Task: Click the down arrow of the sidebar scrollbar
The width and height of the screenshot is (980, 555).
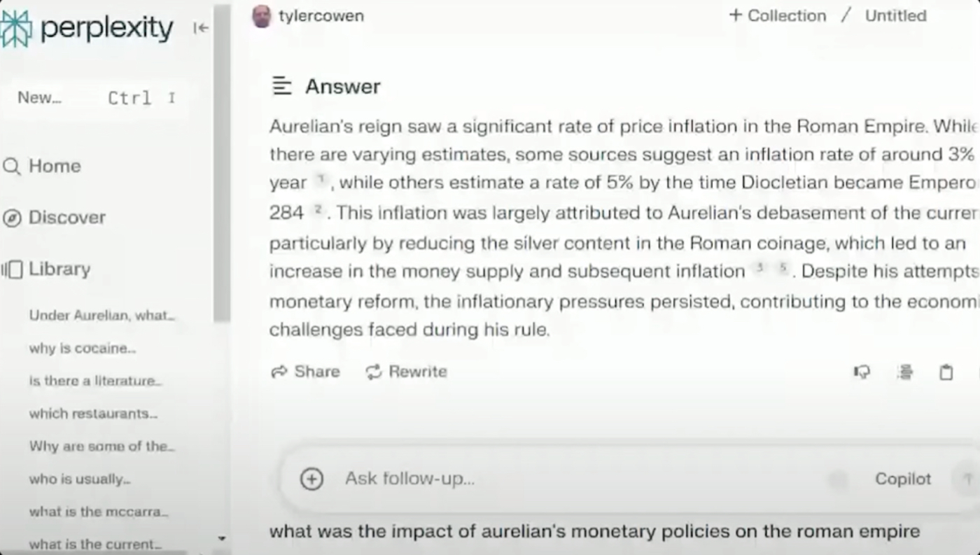Action: pyautogui.click(x=222, y=538)
